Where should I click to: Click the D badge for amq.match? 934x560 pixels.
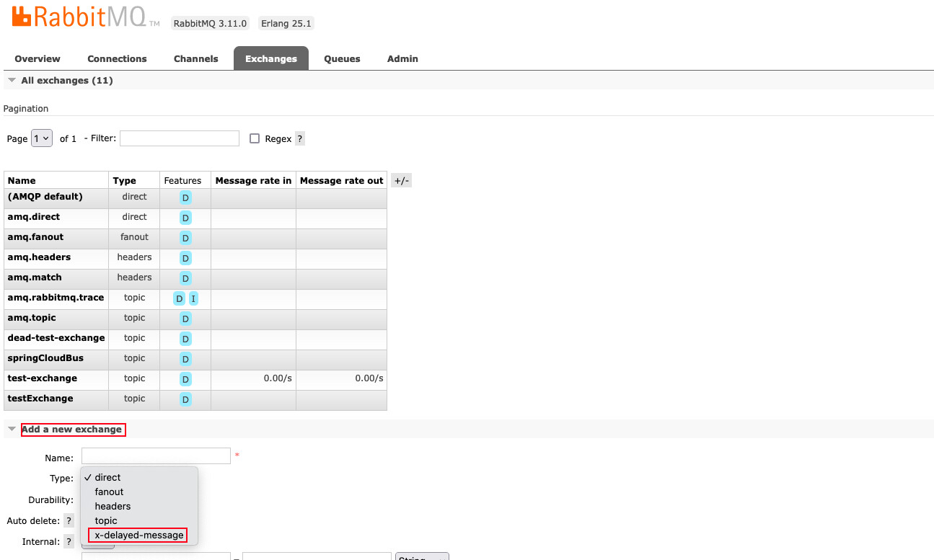[x=185, y=278]
